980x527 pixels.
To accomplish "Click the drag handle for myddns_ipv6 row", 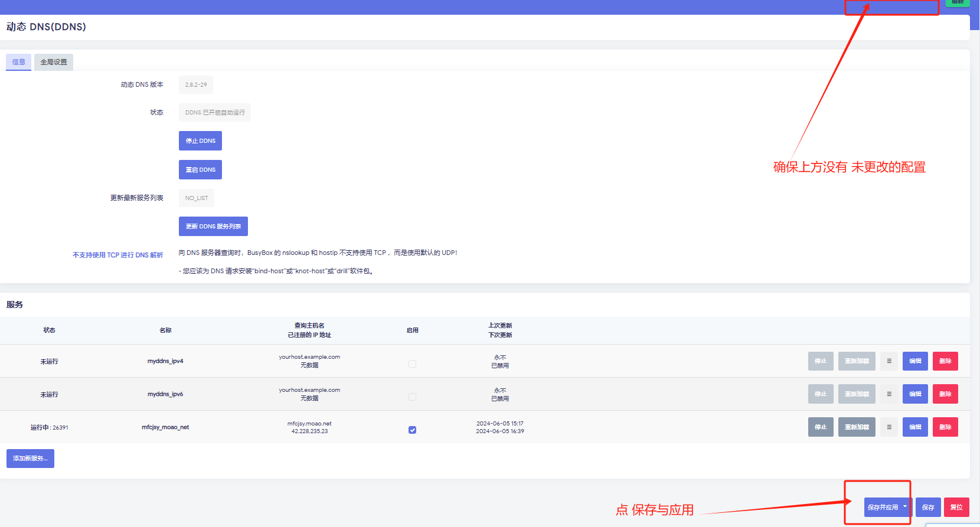I will pyautogui.click(x=889, y=394).
